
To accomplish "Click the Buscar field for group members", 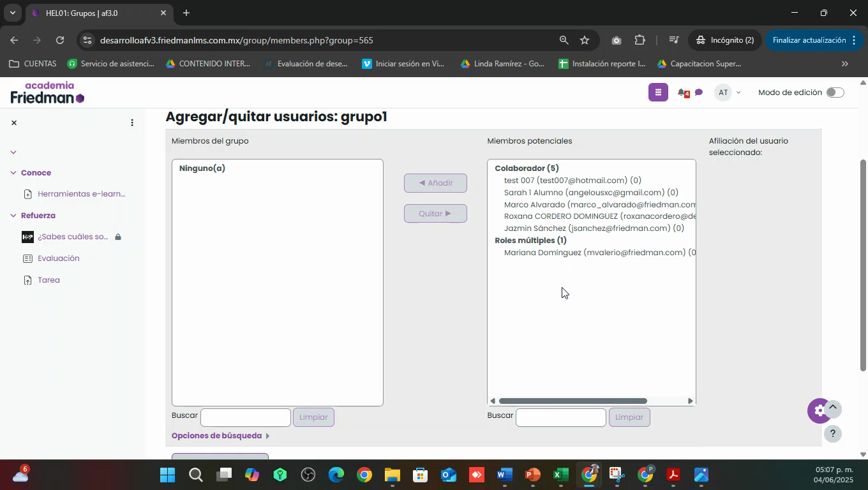I will pyautogui.click(x=246, y=417).
